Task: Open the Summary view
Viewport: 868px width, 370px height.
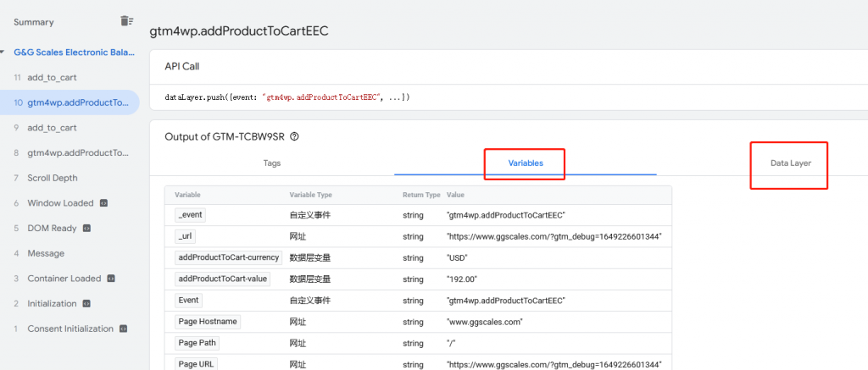Action: click(34, 22)
